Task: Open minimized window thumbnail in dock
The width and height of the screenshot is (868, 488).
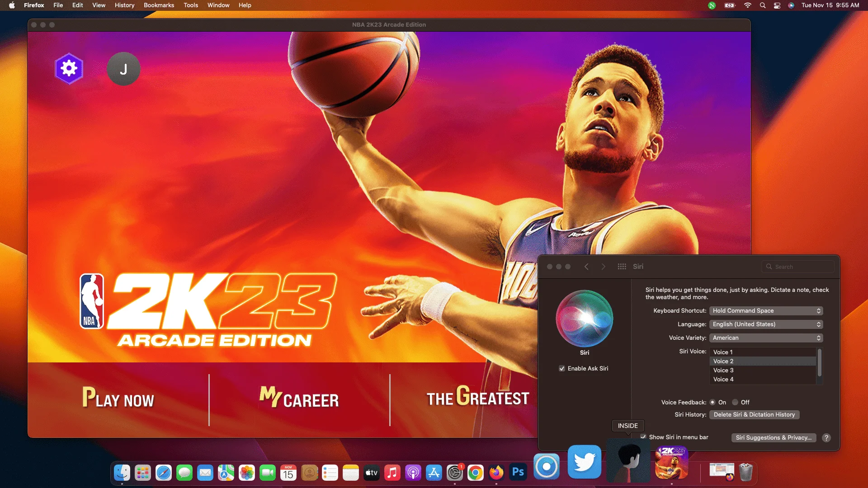Action: 722,471
